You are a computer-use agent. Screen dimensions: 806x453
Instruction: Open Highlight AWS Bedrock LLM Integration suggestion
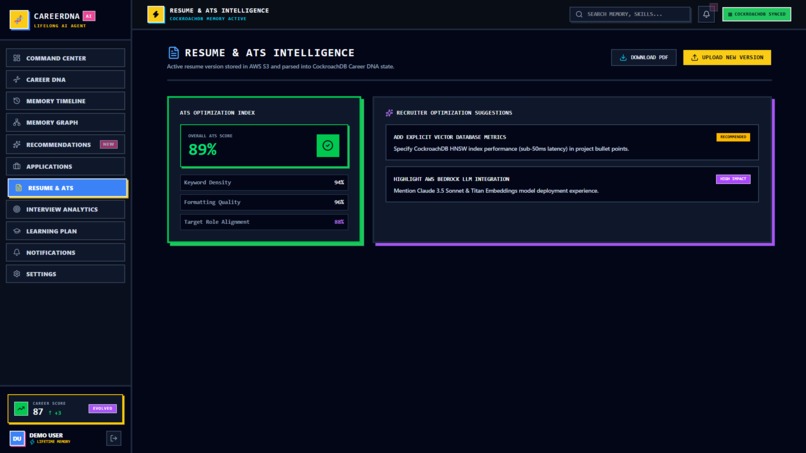[572, 184]
